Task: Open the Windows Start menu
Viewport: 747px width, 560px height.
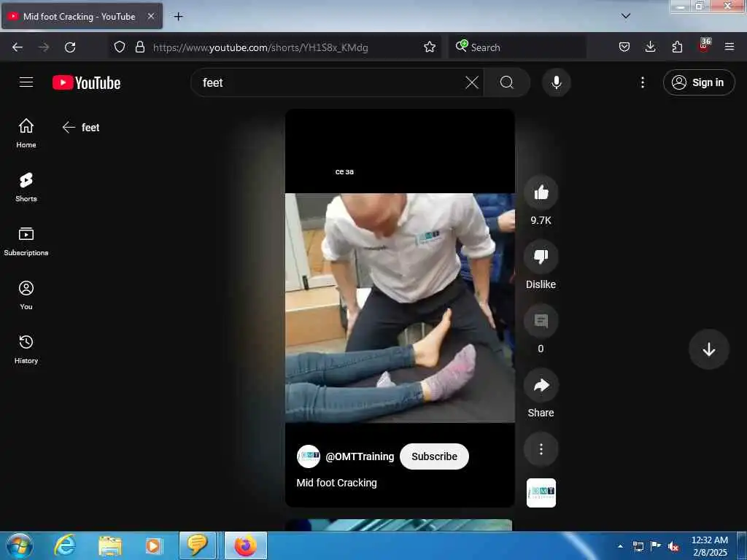Action: coord(20,545)
